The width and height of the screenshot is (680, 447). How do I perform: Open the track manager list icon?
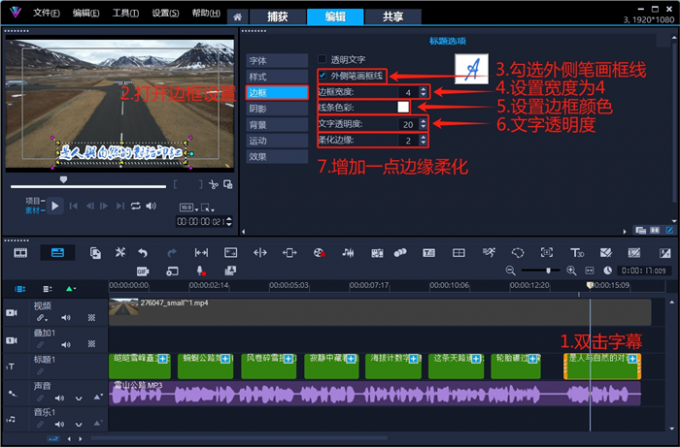pyautogui.click(x=47, y=289)
